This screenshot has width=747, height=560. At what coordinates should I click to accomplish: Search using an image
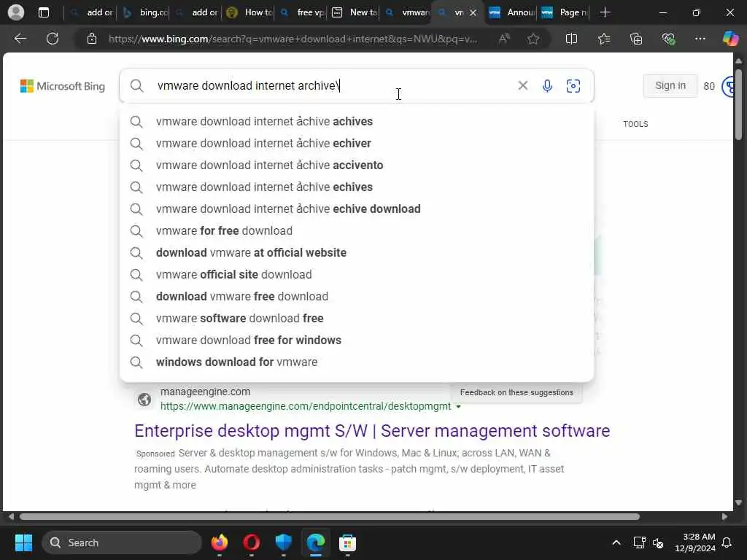[x=573, y=86]
